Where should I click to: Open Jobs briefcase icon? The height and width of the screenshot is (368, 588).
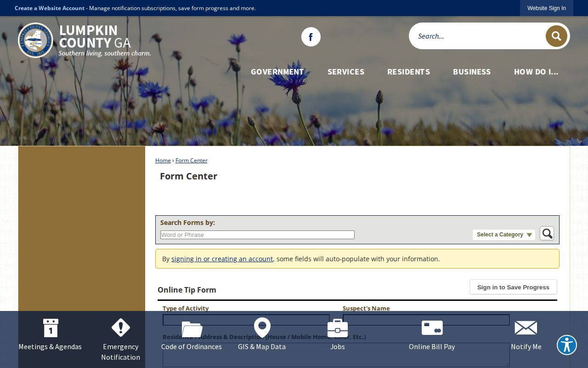(338, 328)
